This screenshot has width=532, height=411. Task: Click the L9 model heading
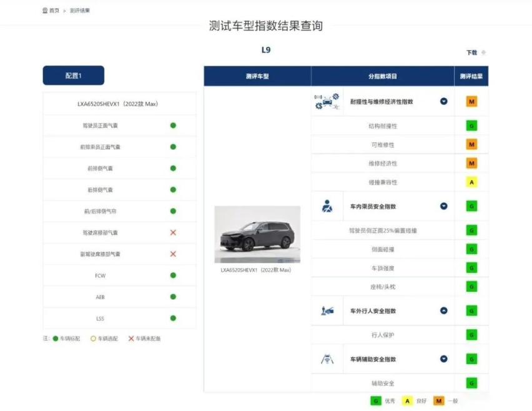(266, 50)
